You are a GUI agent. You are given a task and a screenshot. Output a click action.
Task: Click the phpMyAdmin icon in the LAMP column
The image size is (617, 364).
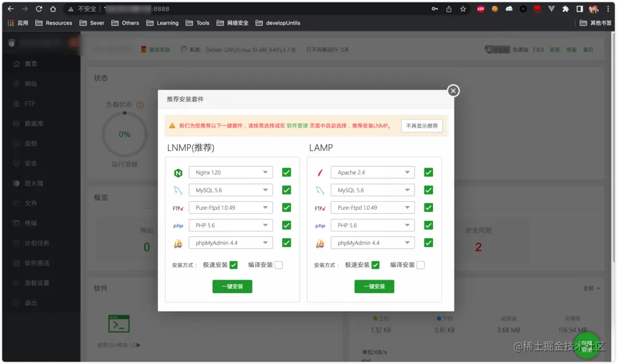[320, 243]
